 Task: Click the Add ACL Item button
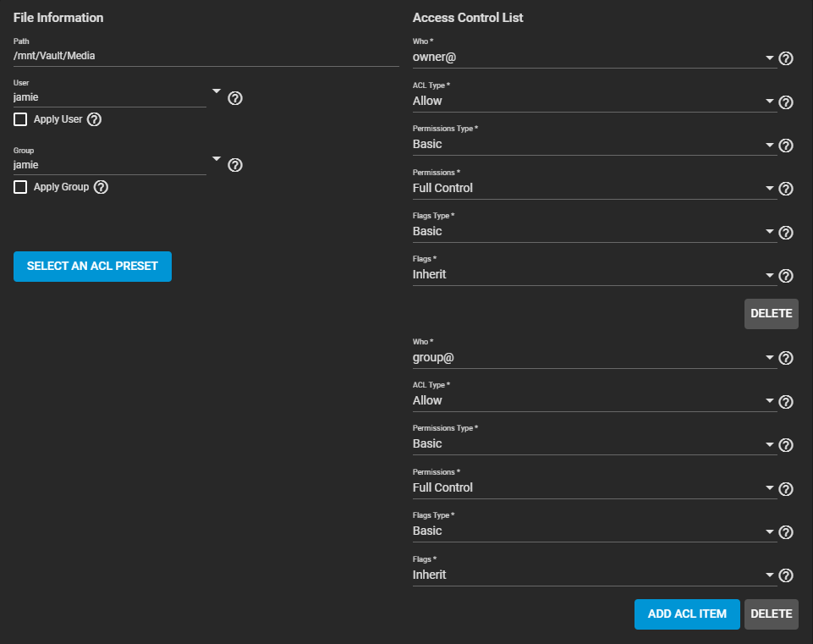[687, 614]
